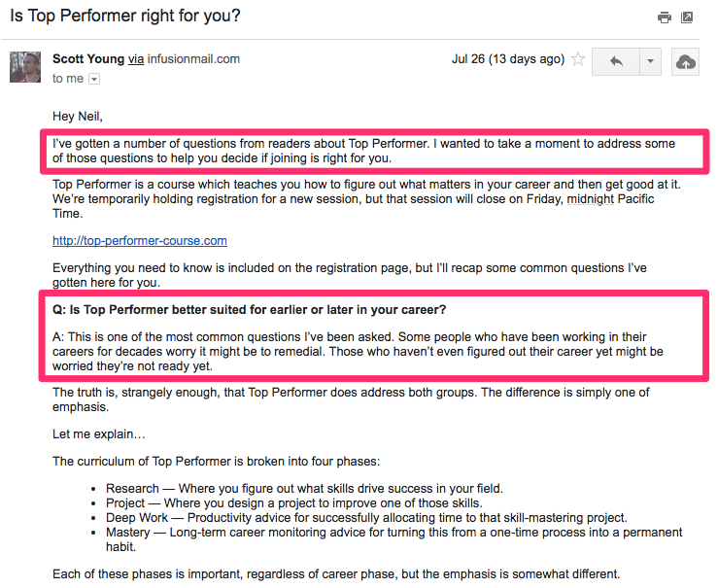Click the 'Deep Work' bullet item
The height and width of the screenshot is (588, 718).
click(366, 517)
